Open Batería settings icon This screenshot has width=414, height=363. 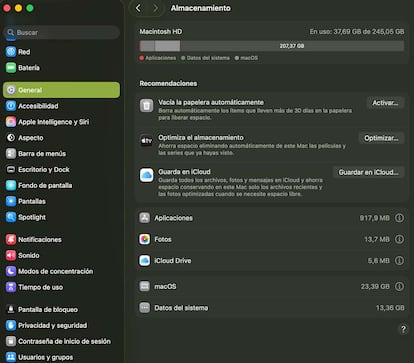[11, 68]
